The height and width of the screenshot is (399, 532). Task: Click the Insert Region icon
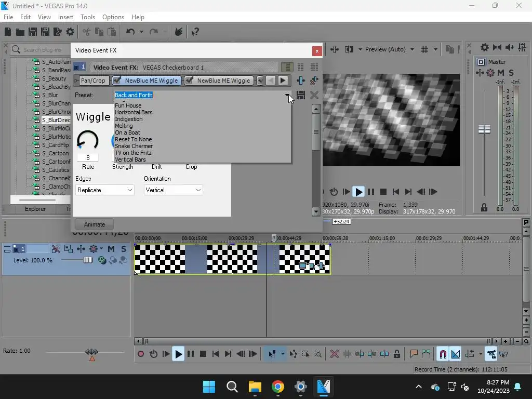(x=426, y=354)
